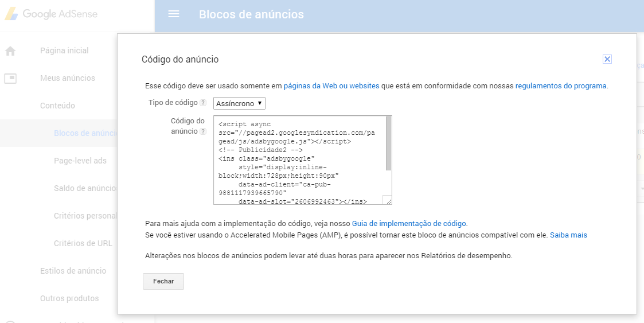Click the textarea resize handle corner

click(x=387, y=200)
